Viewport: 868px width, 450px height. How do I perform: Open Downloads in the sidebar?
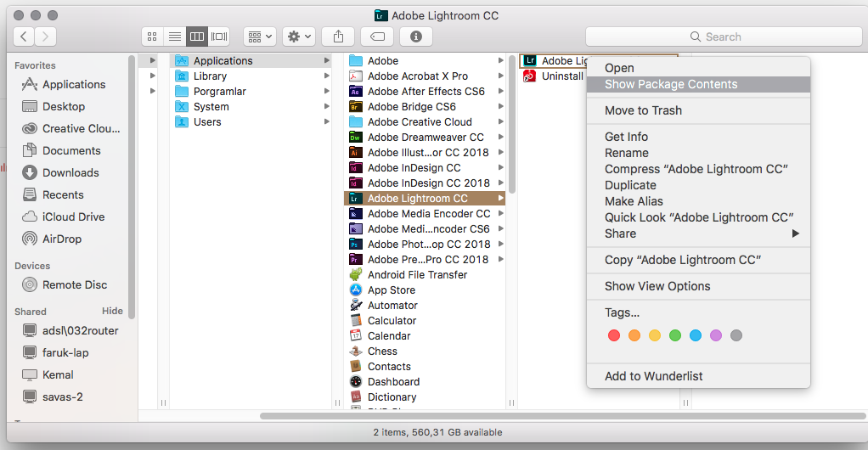(60, 172)
